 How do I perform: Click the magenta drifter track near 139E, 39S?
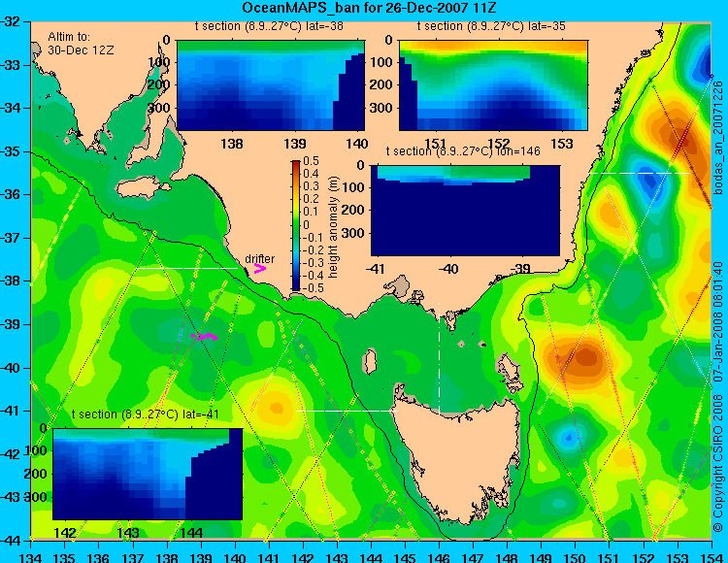pyautogui.click(x=205, y=336)
